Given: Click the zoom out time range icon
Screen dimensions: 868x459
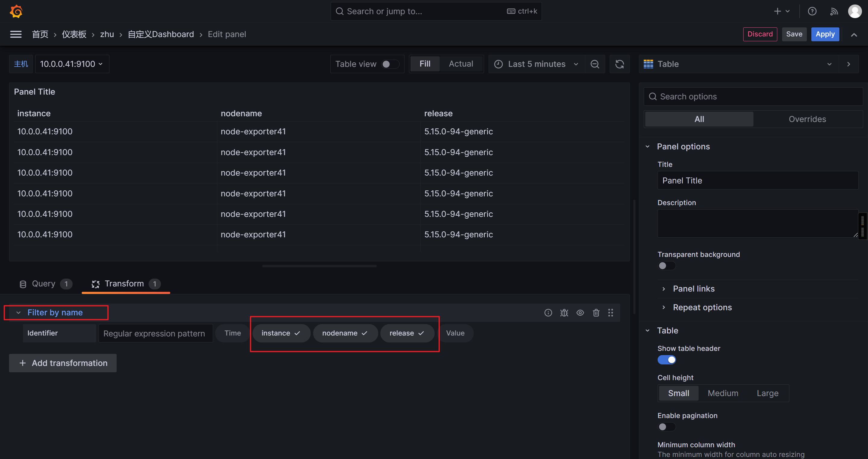Looking at the screenshot, I should pyautogui.click(x=595, y=64).
